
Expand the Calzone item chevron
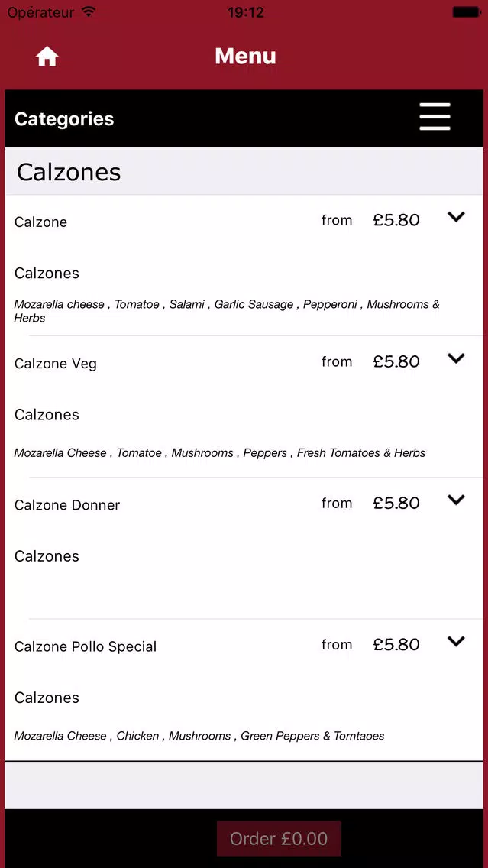tap(456, 217)
